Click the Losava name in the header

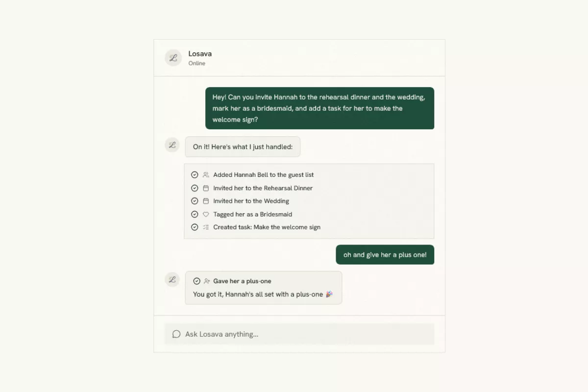(200, 54)
